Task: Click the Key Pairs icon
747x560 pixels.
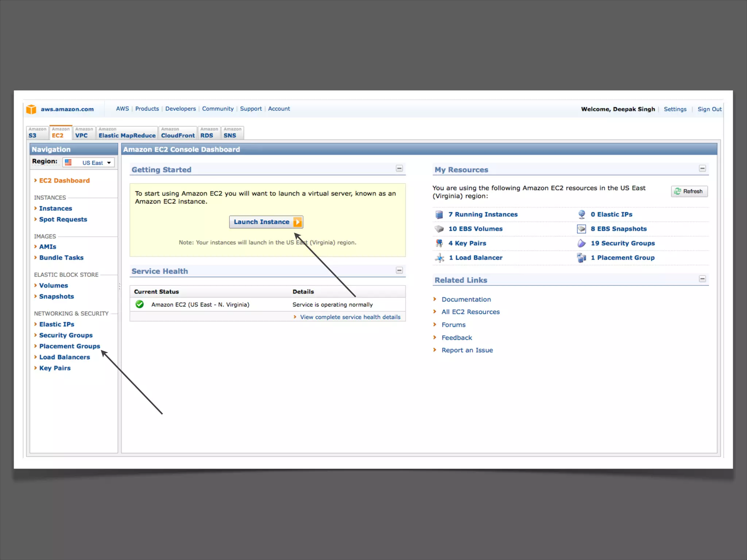Action: pos(439,243)
